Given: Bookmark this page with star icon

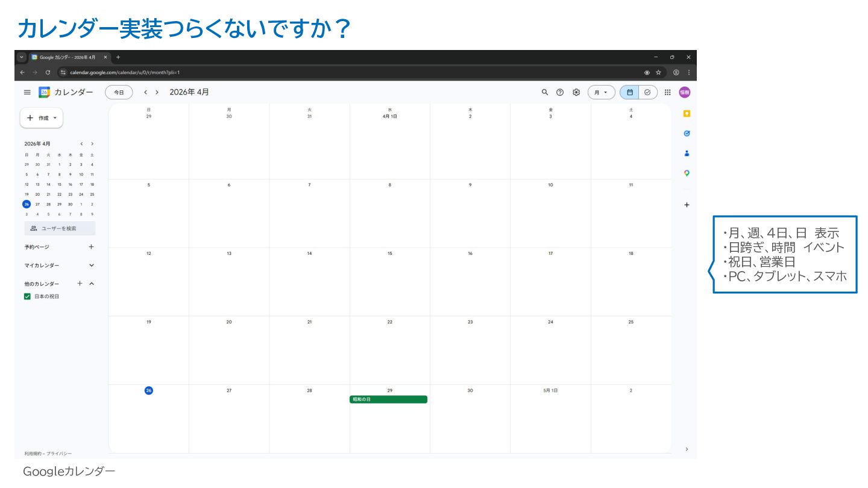Looking at the screenshot, I should point(658,72).
